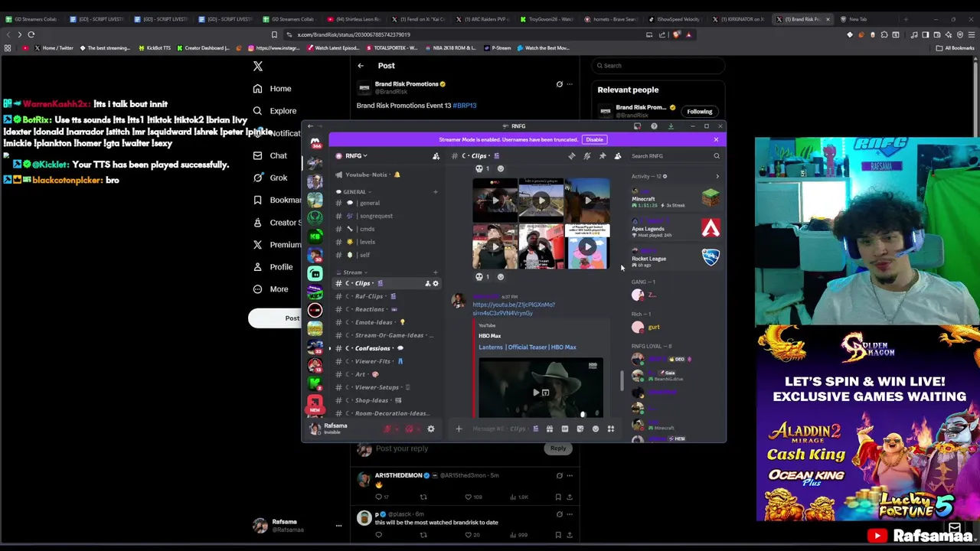Open gift icon in Discord message bar
The image size is (980, 551).
coord(549,429)
